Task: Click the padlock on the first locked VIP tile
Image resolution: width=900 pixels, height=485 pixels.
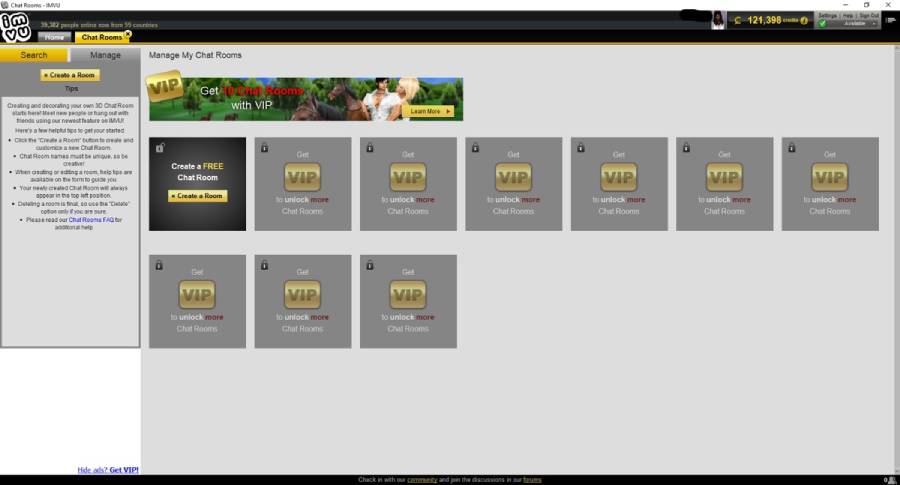Action: click(x=264, y=148)
